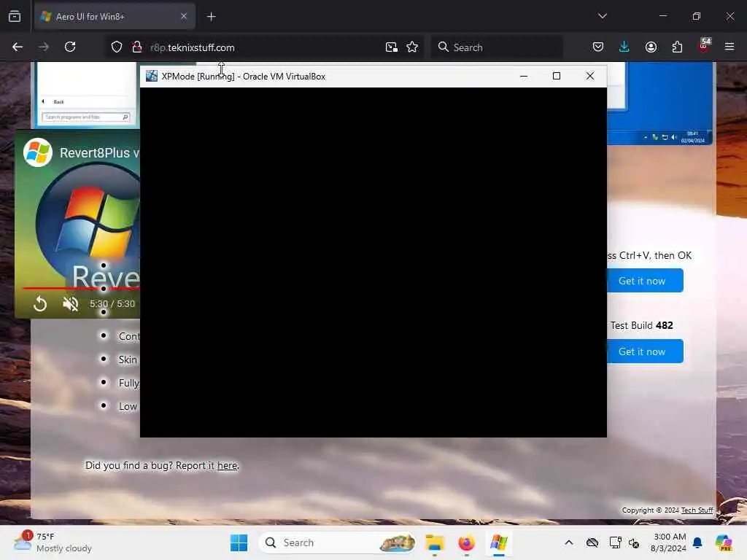Launch Copilot preview from the taskbar
The width and height of the screenshot is (747, 560).
(724, 542)
